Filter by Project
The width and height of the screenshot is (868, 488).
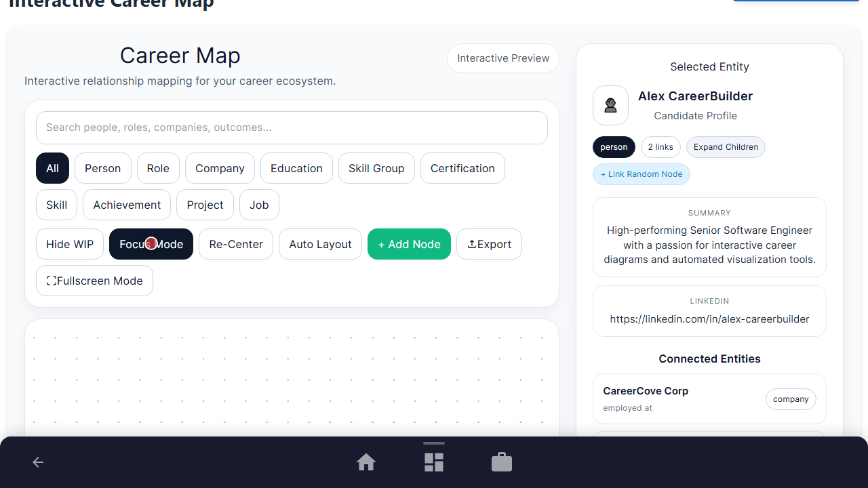click(x=205, y=205)
